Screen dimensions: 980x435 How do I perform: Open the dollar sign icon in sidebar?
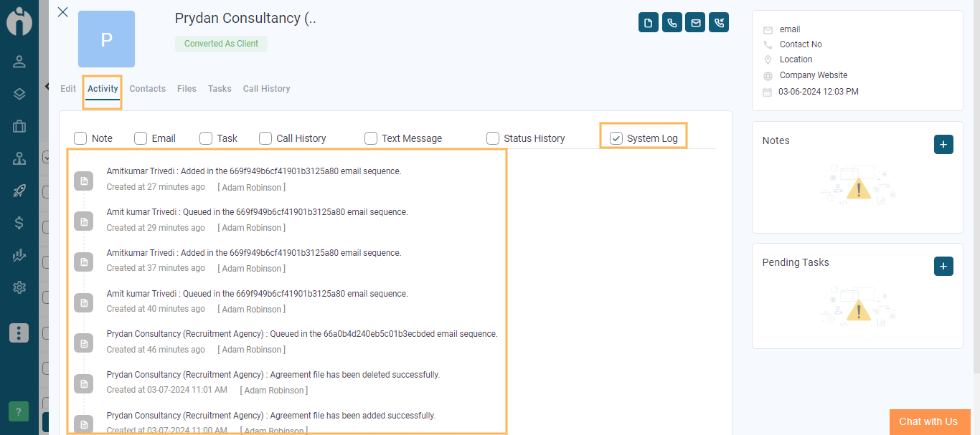(19, 223)
